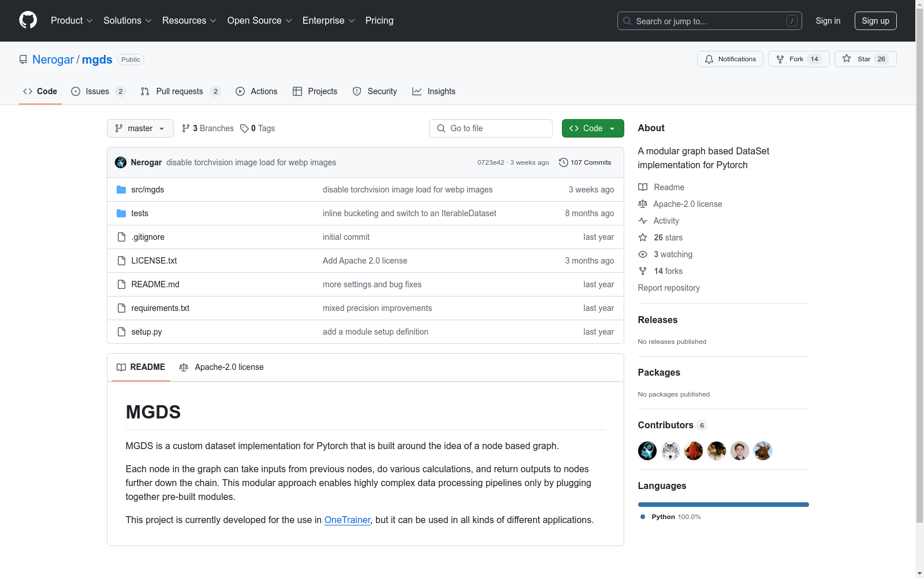
Task: Click the .gitignore file icon
Action: point(121,237)
